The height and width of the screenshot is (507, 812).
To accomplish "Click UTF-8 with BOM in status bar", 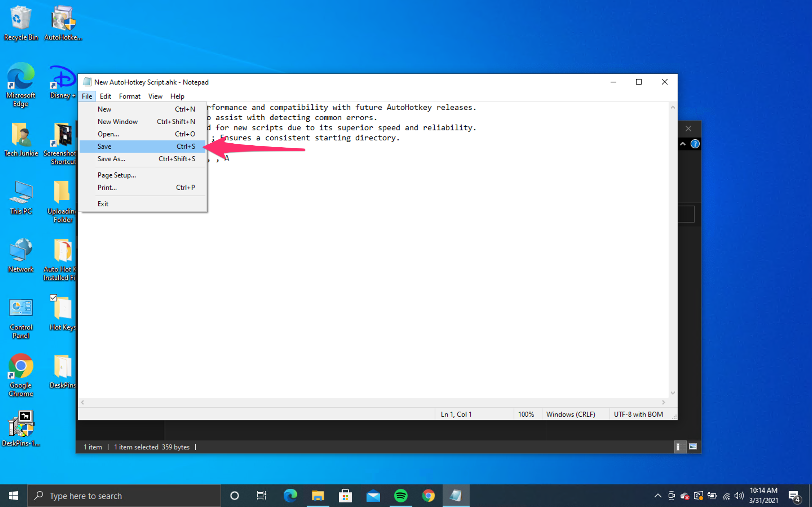I will point(638,414).
